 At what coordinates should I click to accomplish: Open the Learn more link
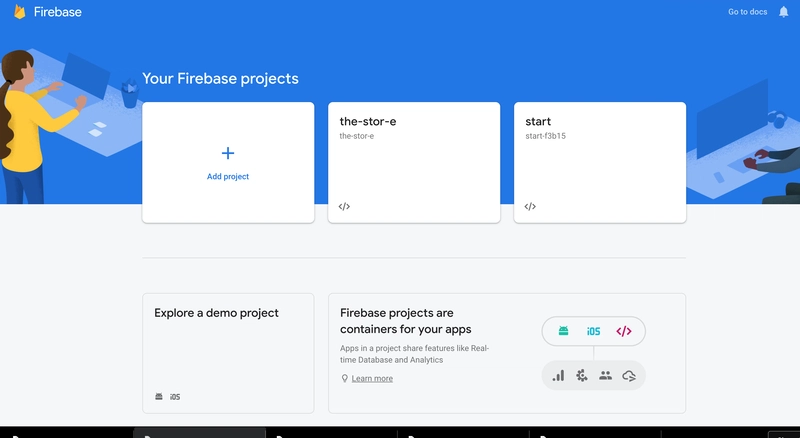[x=372, y=378]
